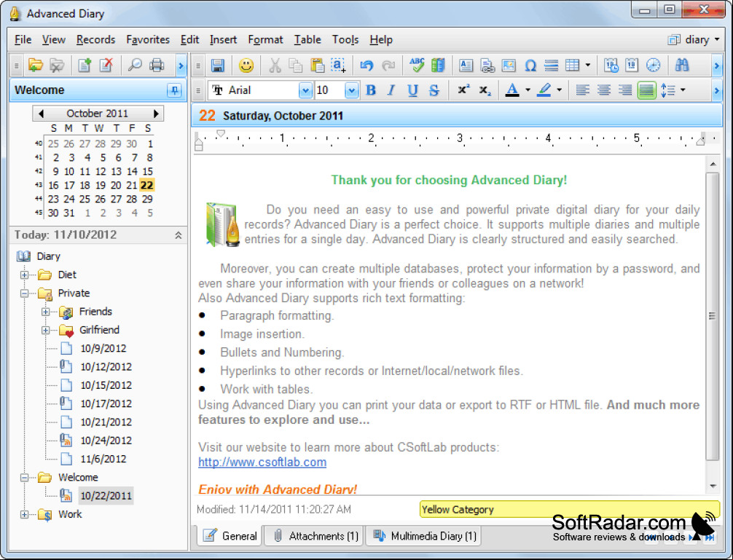Image resolution: width=733 pixels, height=560 pixels.
Task: Collapse the Private folder in the tree
Action: pyautogui.click(x=24, y=293)
